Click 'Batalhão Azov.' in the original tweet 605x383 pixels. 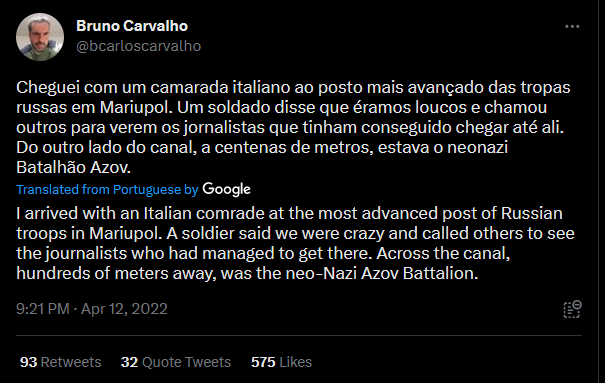pos(74,167)
